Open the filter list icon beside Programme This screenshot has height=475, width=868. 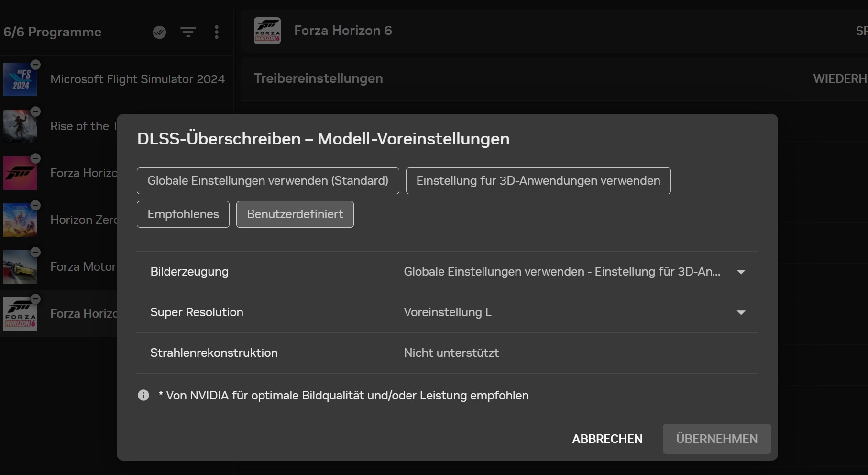(188, 32)
